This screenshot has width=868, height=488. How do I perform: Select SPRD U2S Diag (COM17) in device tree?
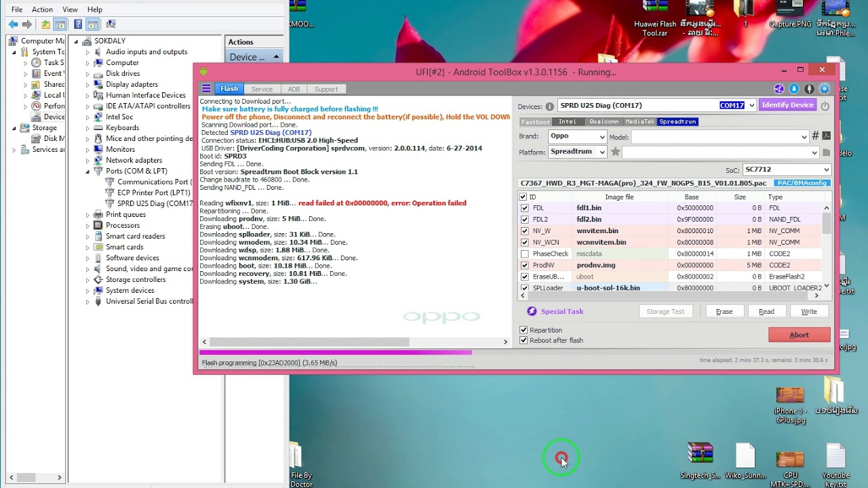pyautogui.click(x=155, y=203)
